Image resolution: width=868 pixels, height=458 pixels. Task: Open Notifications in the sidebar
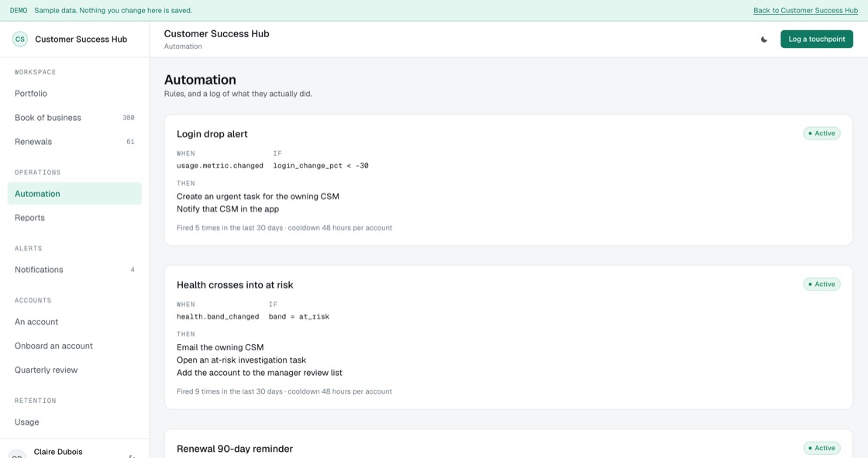click(x=74, y=270)
